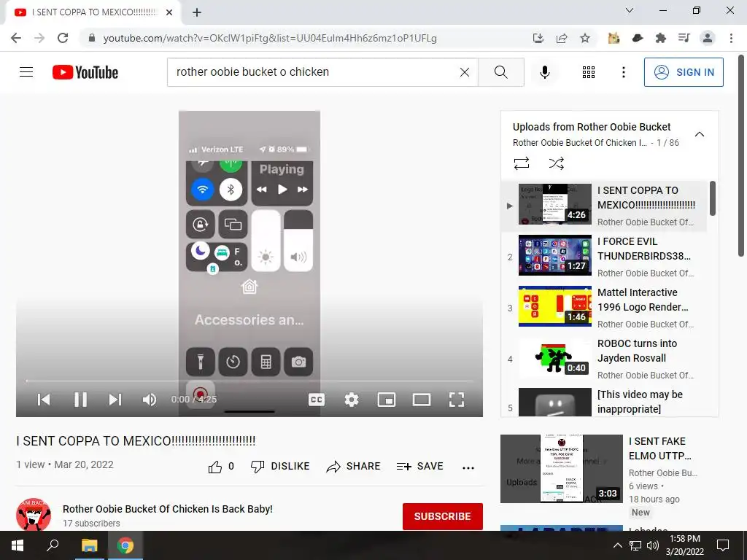Click the playlist scrollbar
The height and width of the screenshot is (560, 747).
(713, 198)
